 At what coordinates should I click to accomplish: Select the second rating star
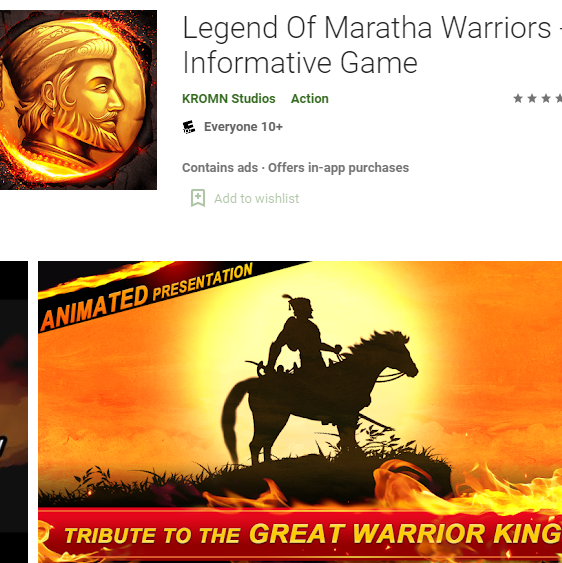[x=532, y=98]
